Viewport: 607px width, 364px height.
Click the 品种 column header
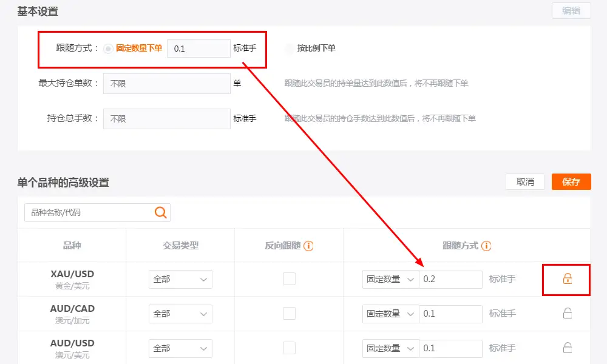(72, 246)
